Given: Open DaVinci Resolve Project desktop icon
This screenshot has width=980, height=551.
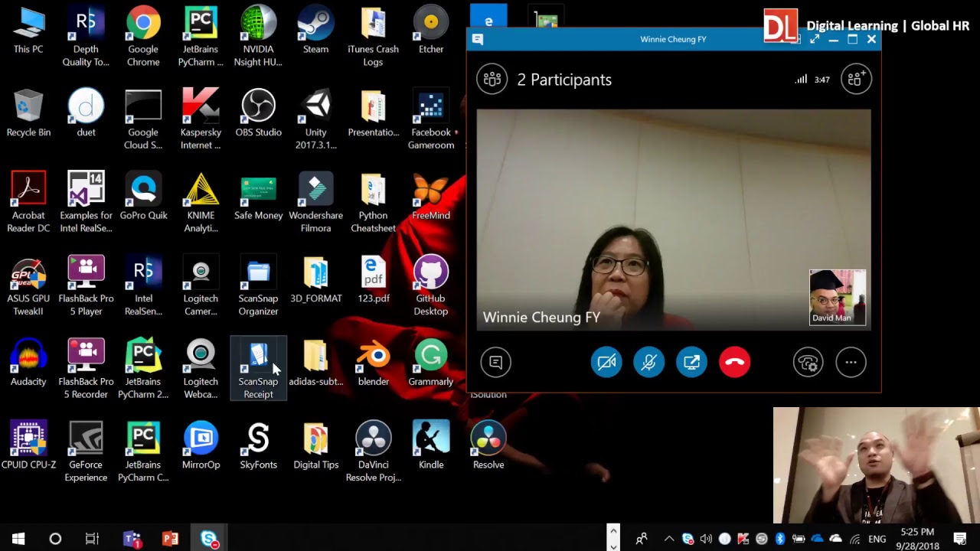Looking at the screenshot, I should coord(374,452).
